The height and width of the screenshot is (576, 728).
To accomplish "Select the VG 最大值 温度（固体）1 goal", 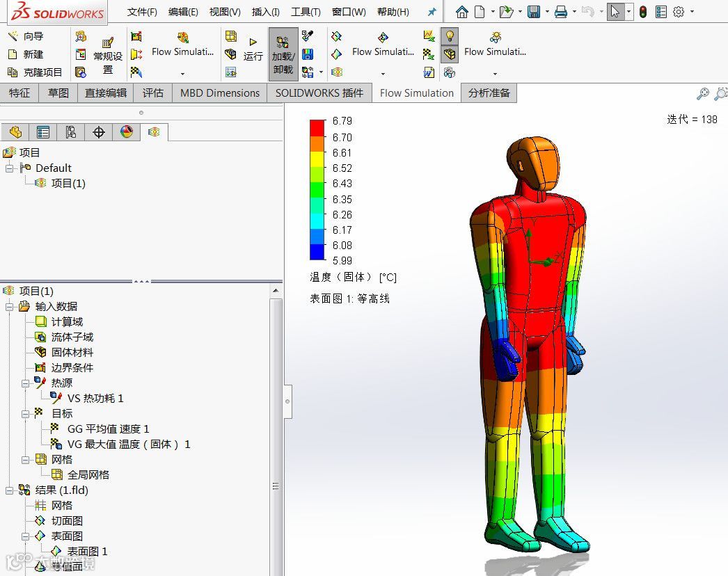I will (129, 445).
